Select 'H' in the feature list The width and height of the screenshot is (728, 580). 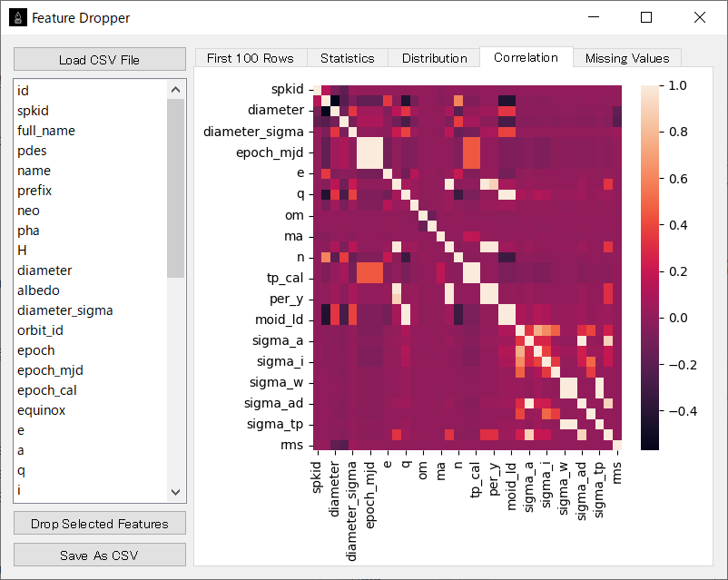(x=91, y=251)
